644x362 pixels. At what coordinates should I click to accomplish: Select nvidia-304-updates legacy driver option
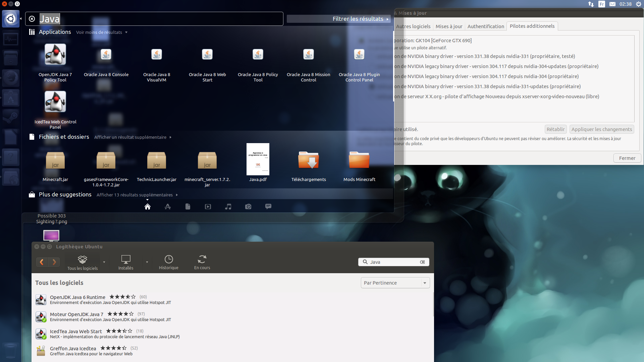coord(496,66)
